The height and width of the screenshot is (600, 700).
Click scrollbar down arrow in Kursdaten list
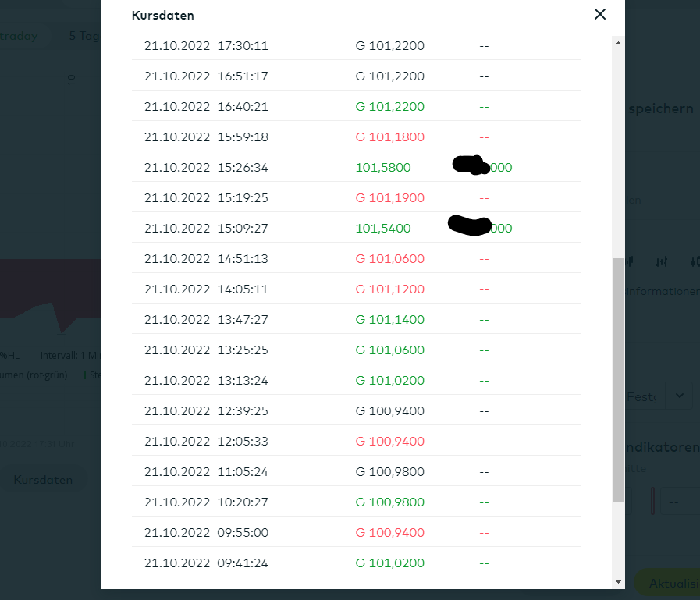point(618,582)
